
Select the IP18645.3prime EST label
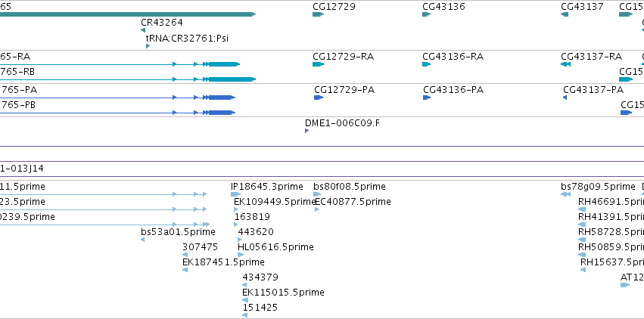(x=267, y=187)
